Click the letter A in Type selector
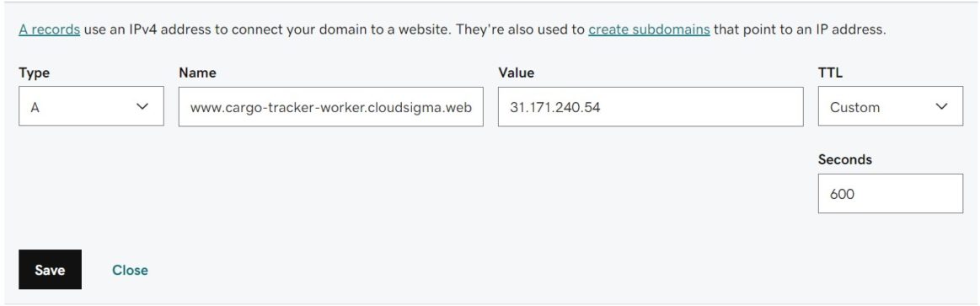The height and width of the screenshot is (306, 980). click(35, 107)
